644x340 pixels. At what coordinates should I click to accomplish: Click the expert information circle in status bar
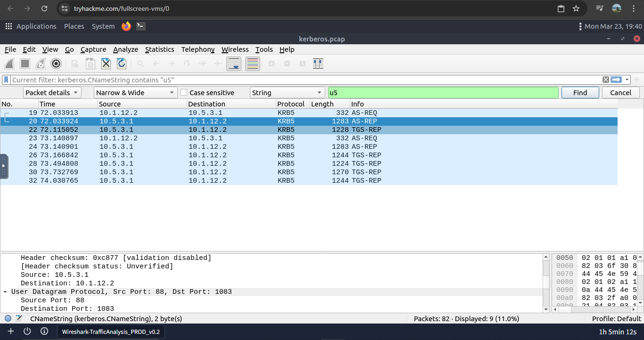pos(8,319)
